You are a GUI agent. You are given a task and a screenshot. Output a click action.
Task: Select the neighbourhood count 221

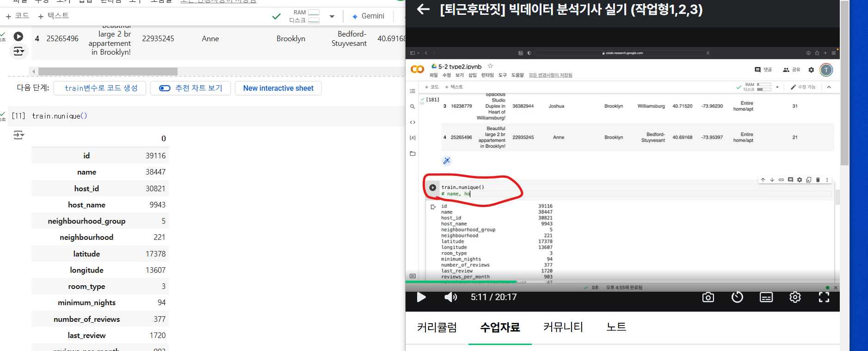(x=159, y=237)
